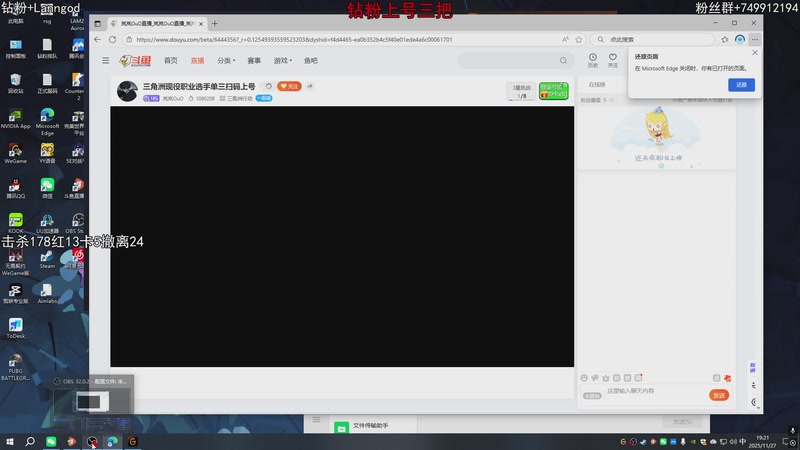The width and height of the screenshot is (800, 450).
Task: Open the Aimlabs desktop shortcut
Action: (47, 294)
